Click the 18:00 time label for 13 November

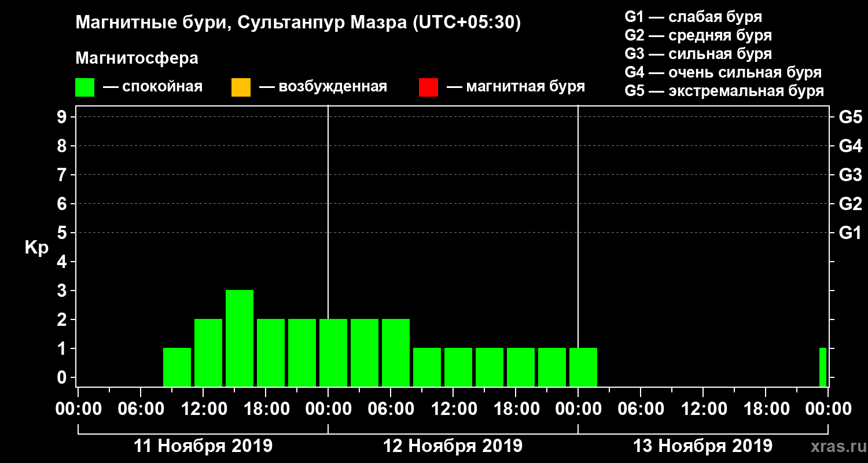(x=766, y=409)
